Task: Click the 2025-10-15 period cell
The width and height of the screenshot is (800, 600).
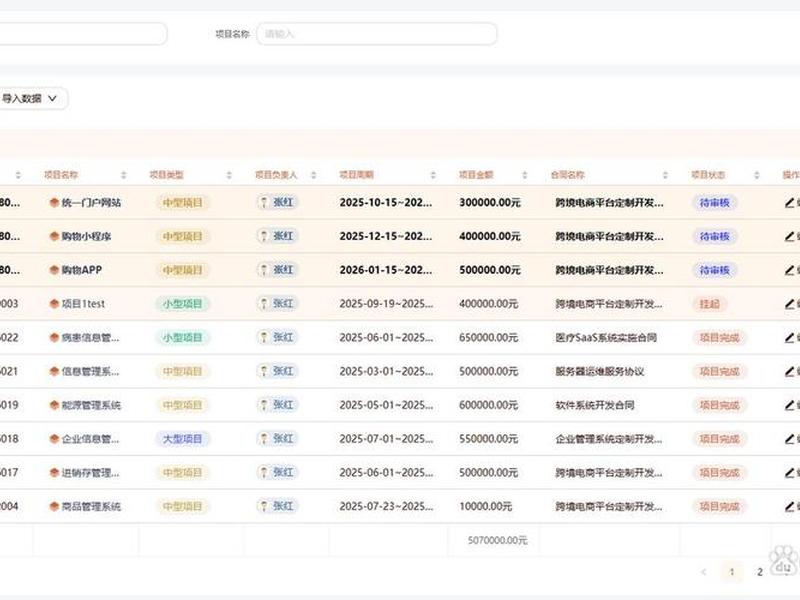Action: coord(386,203)
